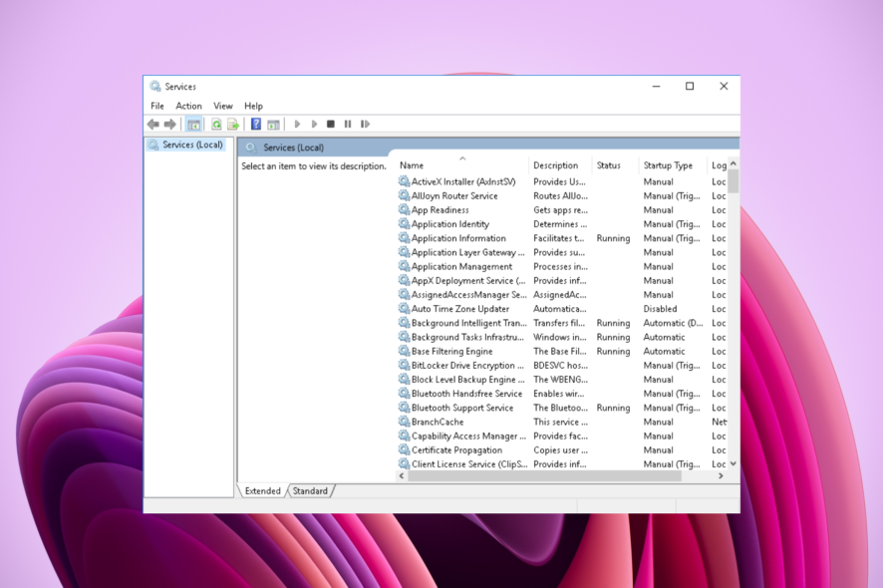
Task: Sort by the Startup Type column header
Action: 673,165
